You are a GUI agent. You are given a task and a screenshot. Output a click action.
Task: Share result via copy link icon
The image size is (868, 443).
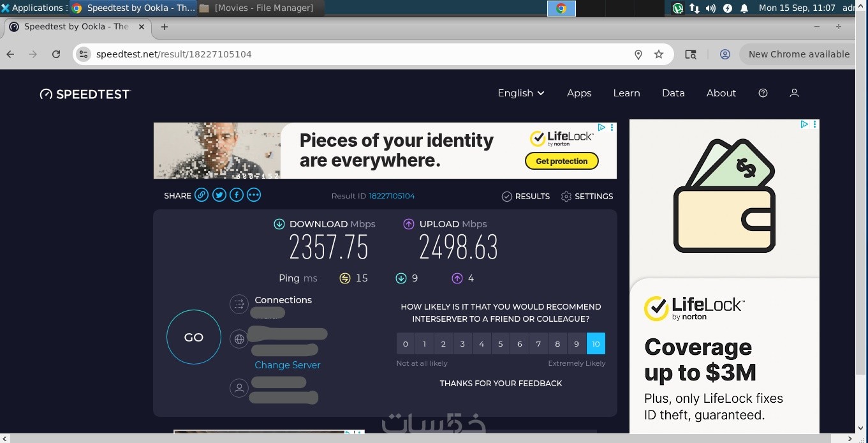(202, 195)
